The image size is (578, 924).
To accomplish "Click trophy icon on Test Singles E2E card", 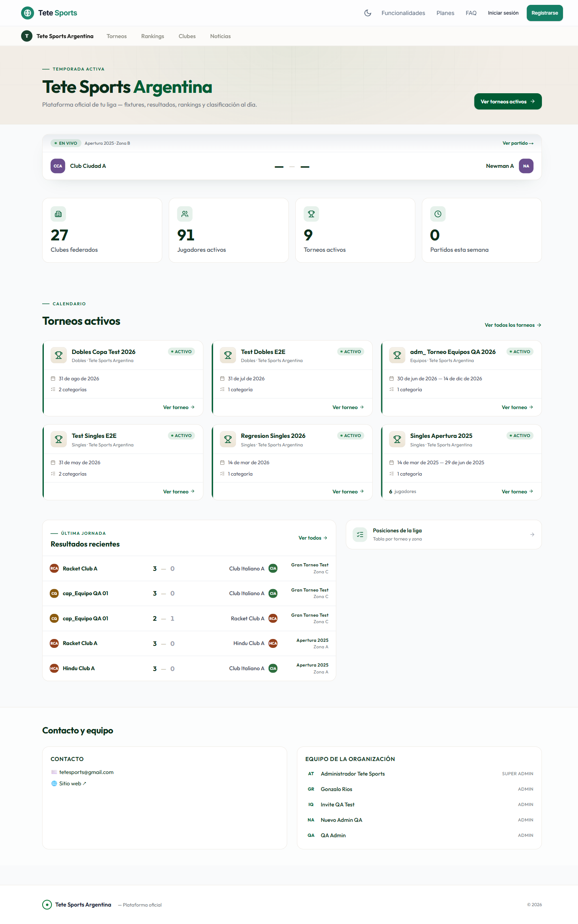I will coord(58,439).
